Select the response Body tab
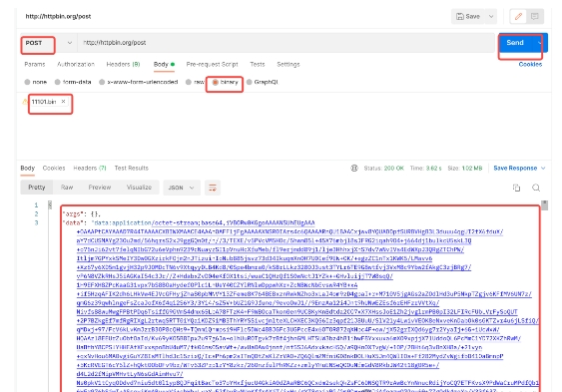 (x=28, y=169)
